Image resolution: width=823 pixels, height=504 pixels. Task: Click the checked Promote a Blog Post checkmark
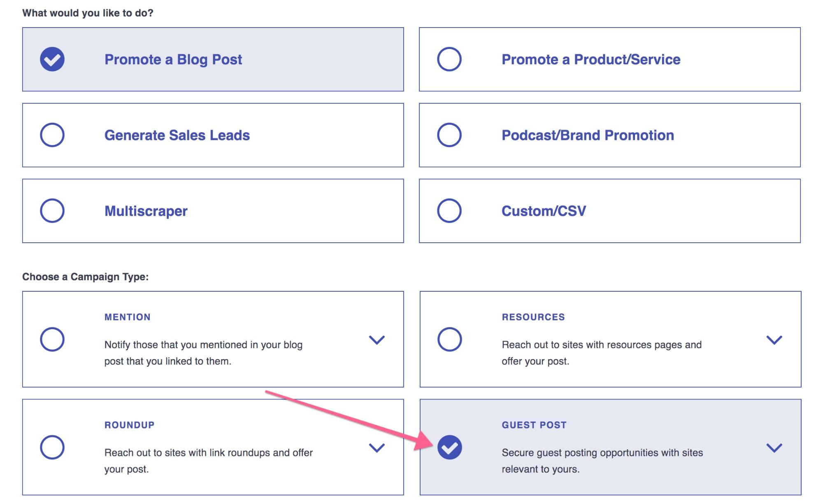pyautogui.click(x=52, y=59)
